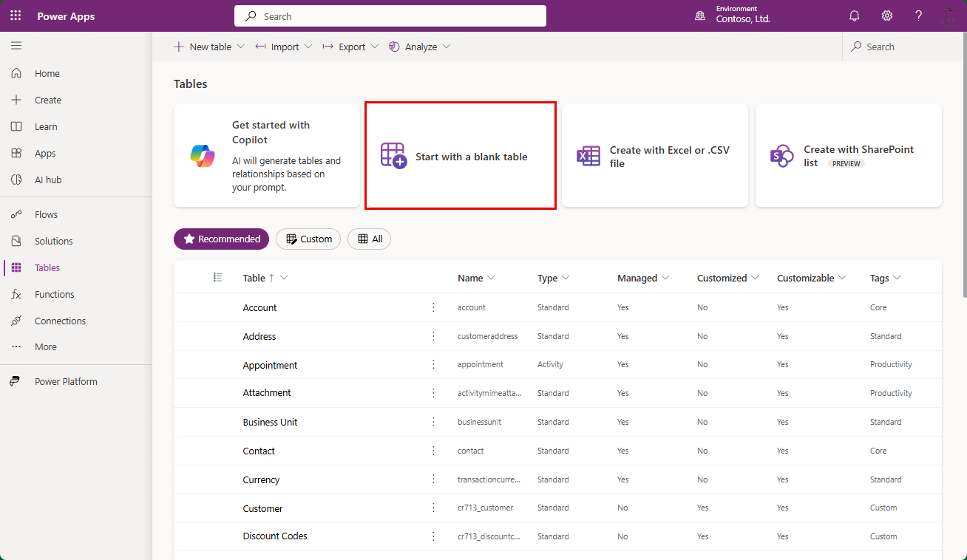Click the Productivity tag in Appointment row
Viewport: 967px width, 560px height.
[891, 364]
